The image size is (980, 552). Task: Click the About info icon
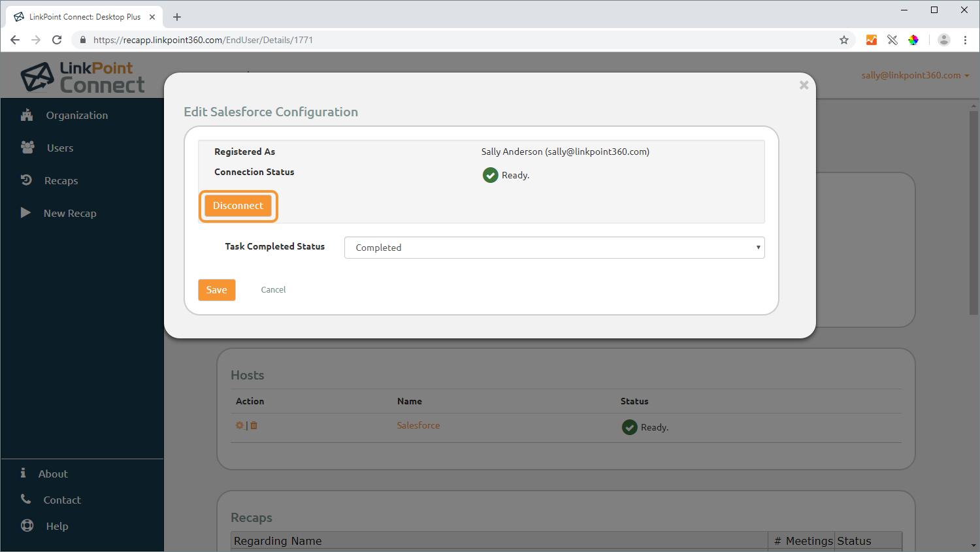point(23,472)
